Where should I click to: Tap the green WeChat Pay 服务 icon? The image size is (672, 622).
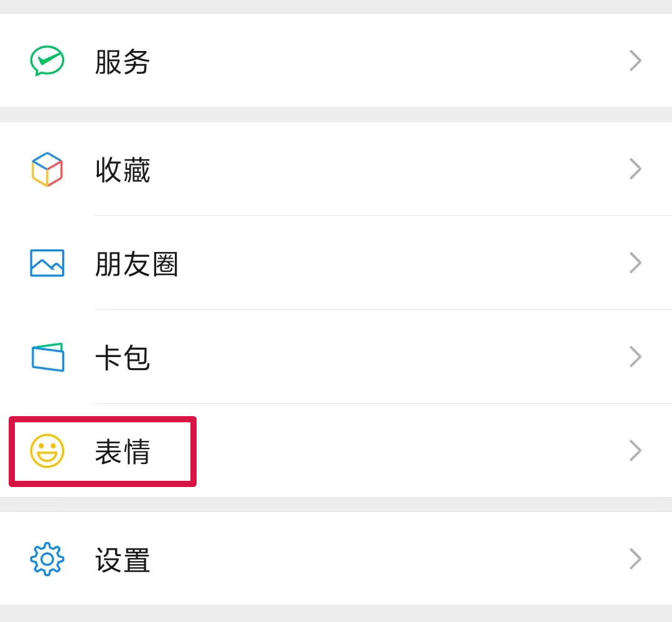click(47, 61)
